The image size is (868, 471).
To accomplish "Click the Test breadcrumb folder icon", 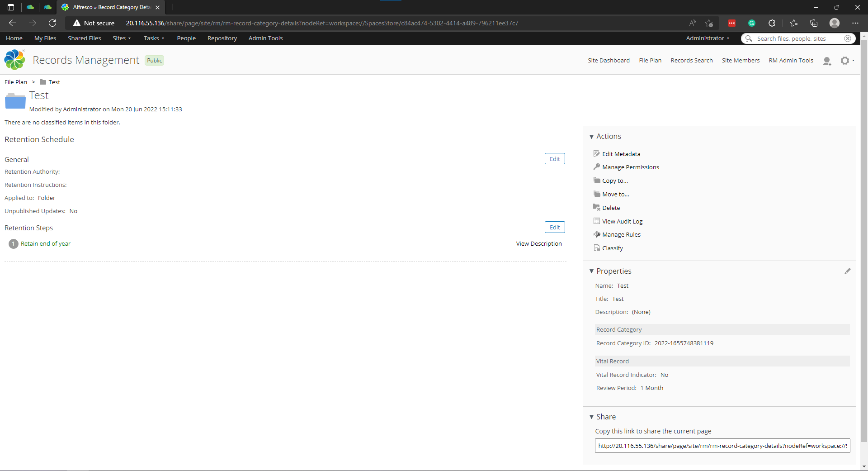I will (x=43, y=82).
